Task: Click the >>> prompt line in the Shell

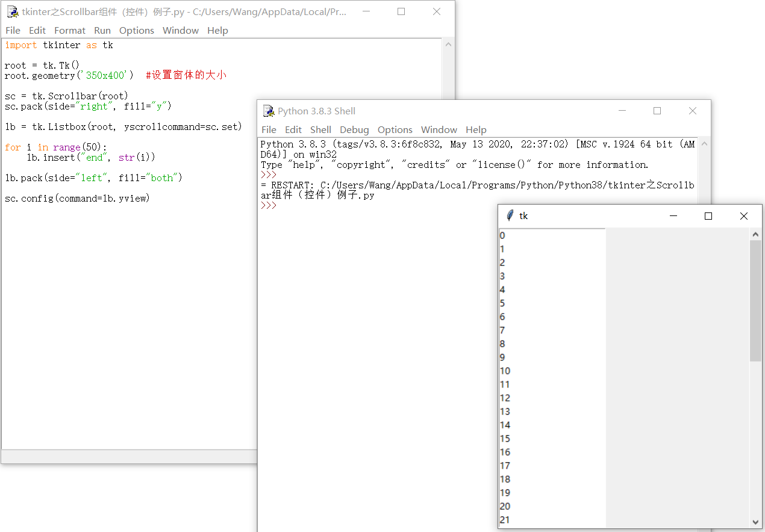Action: click(268, 205)
